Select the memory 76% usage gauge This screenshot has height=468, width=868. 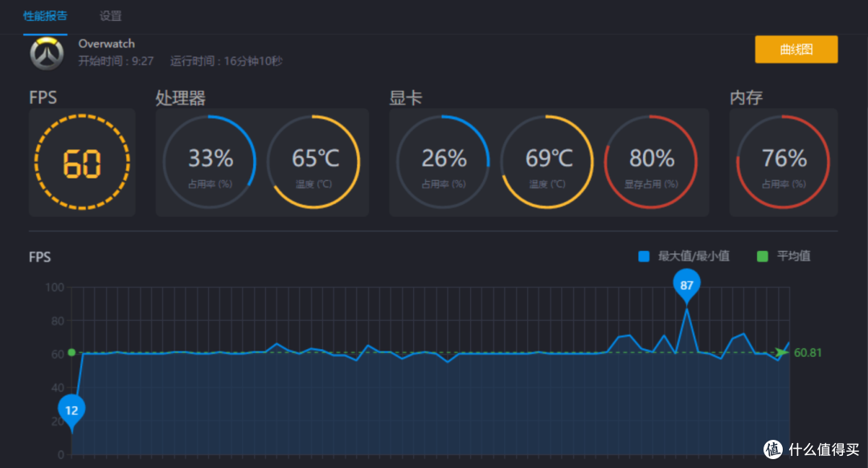pyautogui.click(x=783, y=162)
